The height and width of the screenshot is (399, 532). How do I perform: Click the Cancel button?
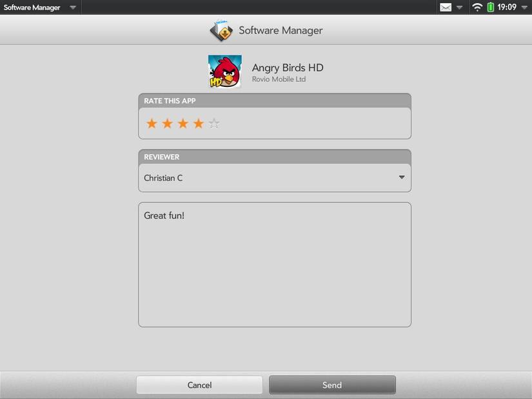click(x=199, y=385)
